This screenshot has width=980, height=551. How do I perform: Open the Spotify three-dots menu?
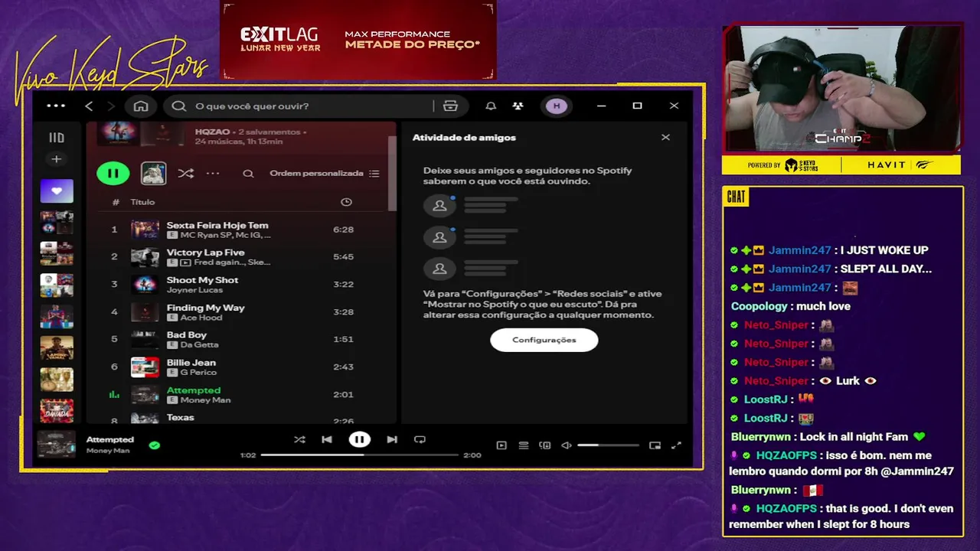[56, 106]
